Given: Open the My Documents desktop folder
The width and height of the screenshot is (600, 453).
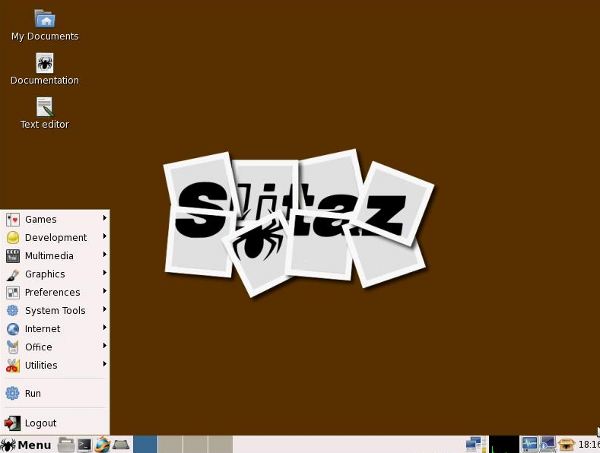Looking at the screenshot, I should (x=45, y=25).
